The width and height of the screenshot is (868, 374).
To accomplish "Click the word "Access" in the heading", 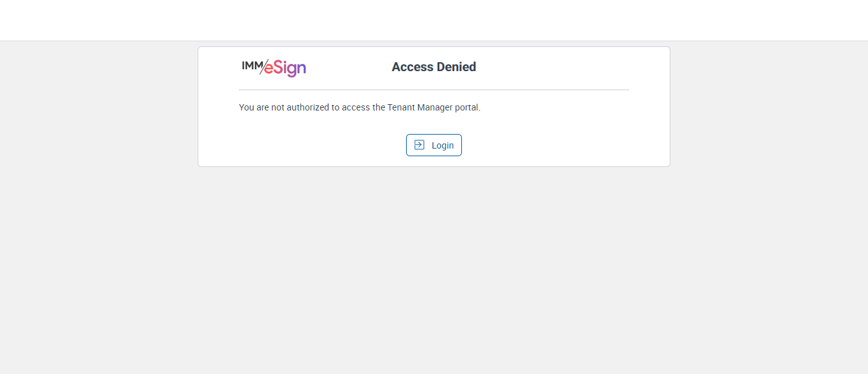I will (412, 67).
